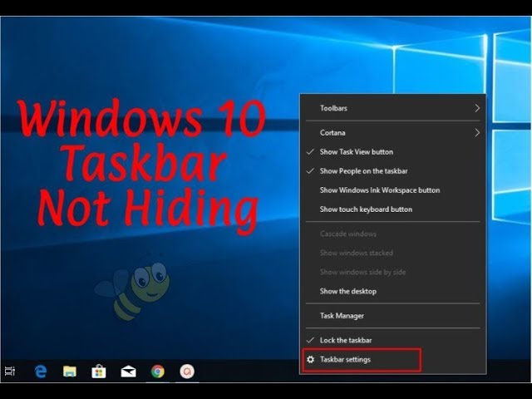Viewport: 532px width, 399px height.
Task: Open Task Manager from the context menu
Action: 393,316
